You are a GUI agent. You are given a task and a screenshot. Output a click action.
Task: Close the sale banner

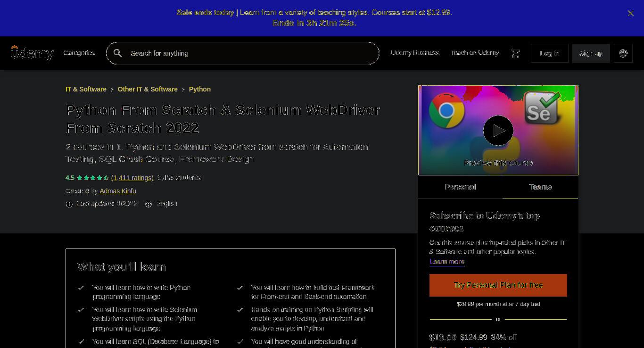tap(631, 13)
